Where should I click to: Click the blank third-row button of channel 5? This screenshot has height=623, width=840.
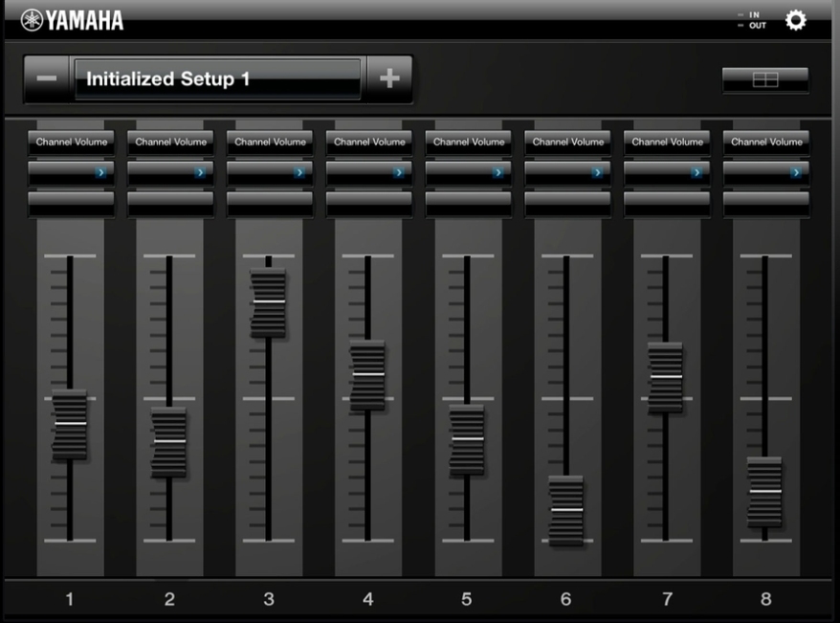[x=469, y=204]
